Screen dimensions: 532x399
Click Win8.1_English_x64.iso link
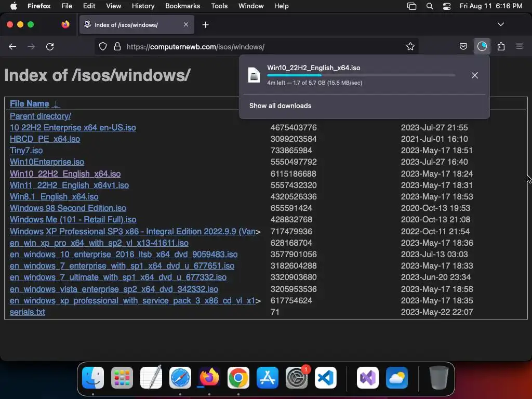(x=54, y=196)
